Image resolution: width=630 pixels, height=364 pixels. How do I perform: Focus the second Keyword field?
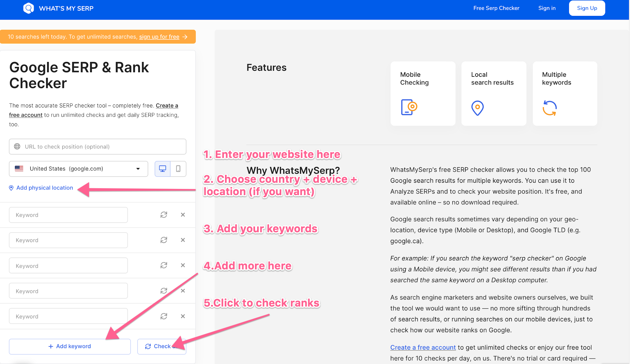pyautogui.click(x=68, y=240)
